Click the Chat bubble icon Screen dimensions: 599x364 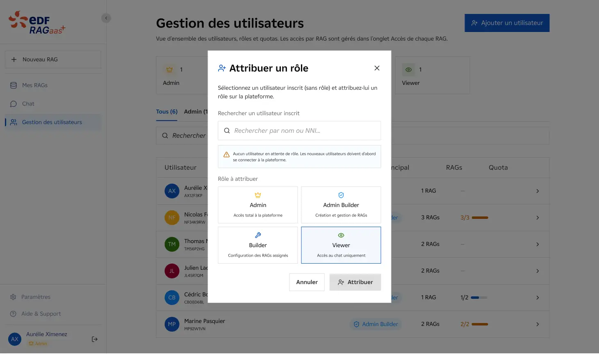14,104
